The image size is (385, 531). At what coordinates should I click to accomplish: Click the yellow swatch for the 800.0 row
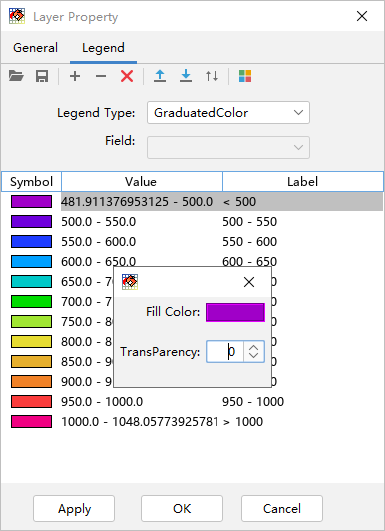tap(31, 341)
